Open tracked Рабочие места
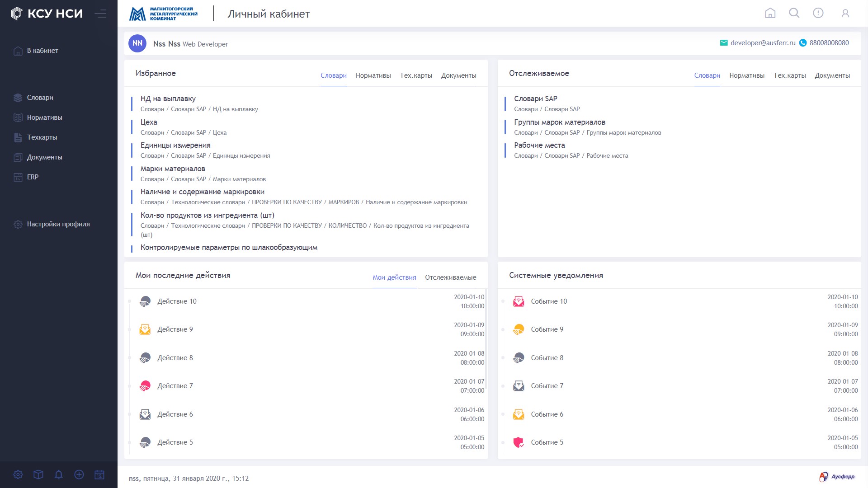Image resolution: width=868 pixels, height=488 pixels. (x=539, y=145)
